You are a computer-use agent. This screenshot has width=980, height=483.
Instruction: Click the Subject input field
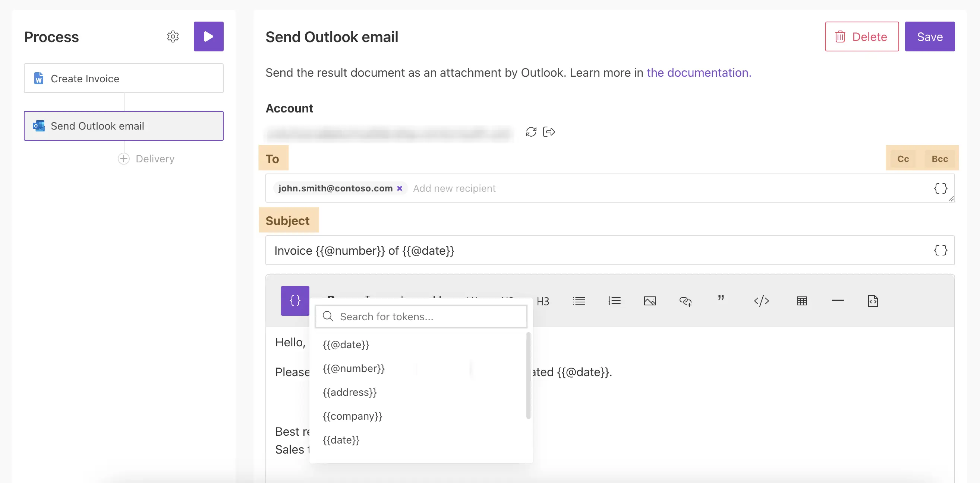[x=609, y=250]
